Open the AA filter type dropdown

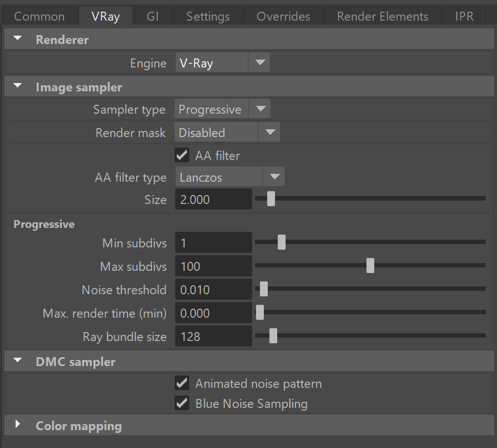coord(230,177)
